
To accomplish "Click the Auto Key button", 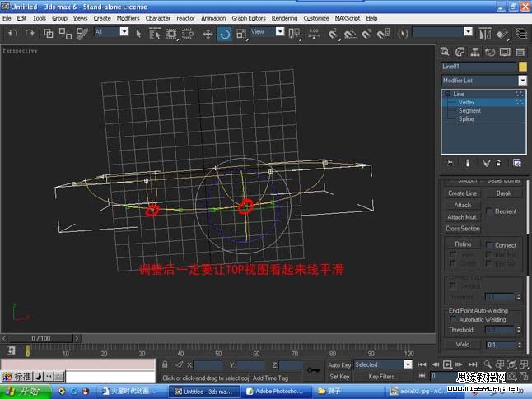I will pos(339,364).
